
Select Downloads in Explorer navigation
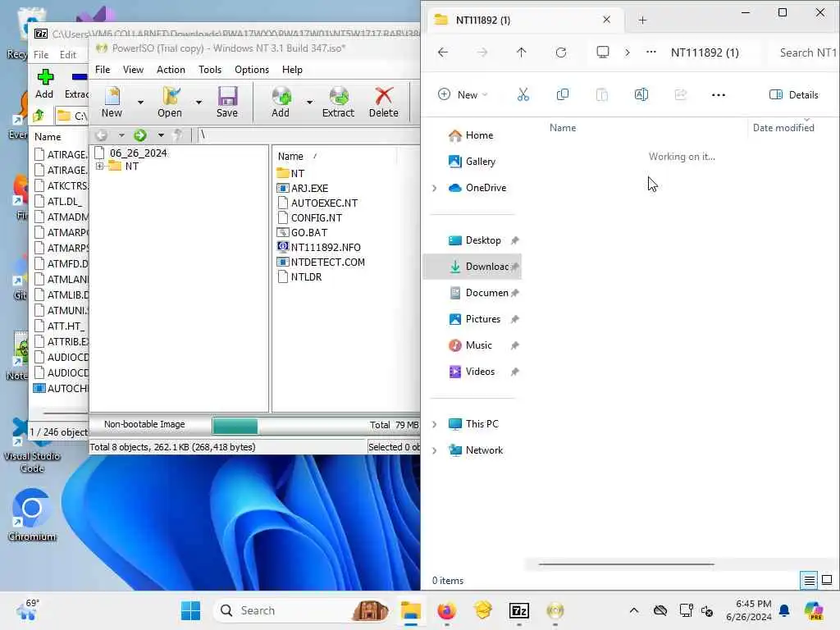point(472,267)
